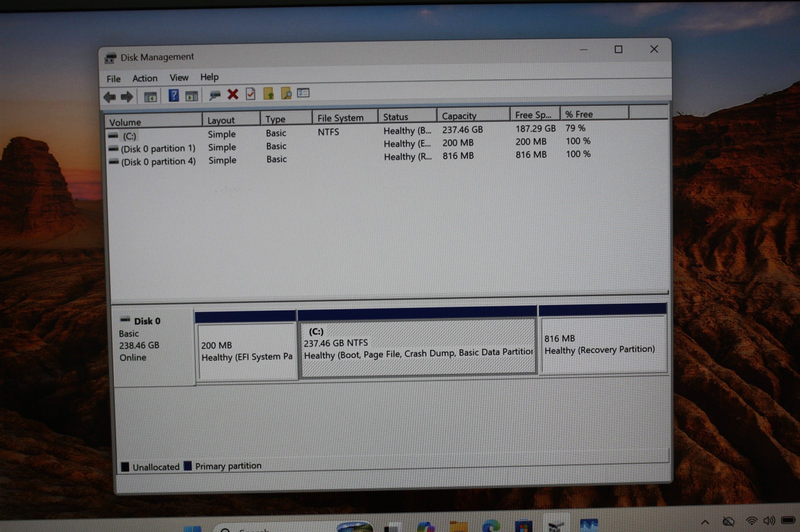The width and height of the screenshot is (800, 532).
Task: Open the View menu
Action: point(179,77)
